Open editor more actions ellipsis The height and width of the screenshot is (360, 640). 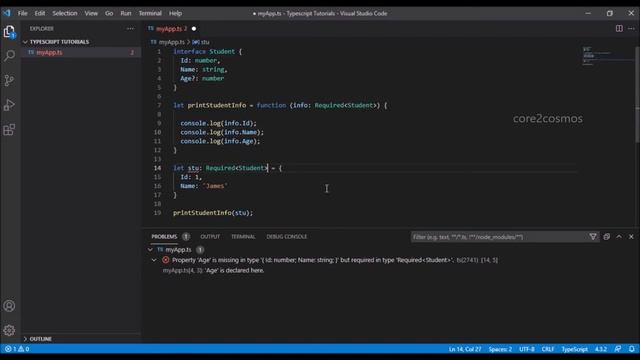tap(631, 29)
